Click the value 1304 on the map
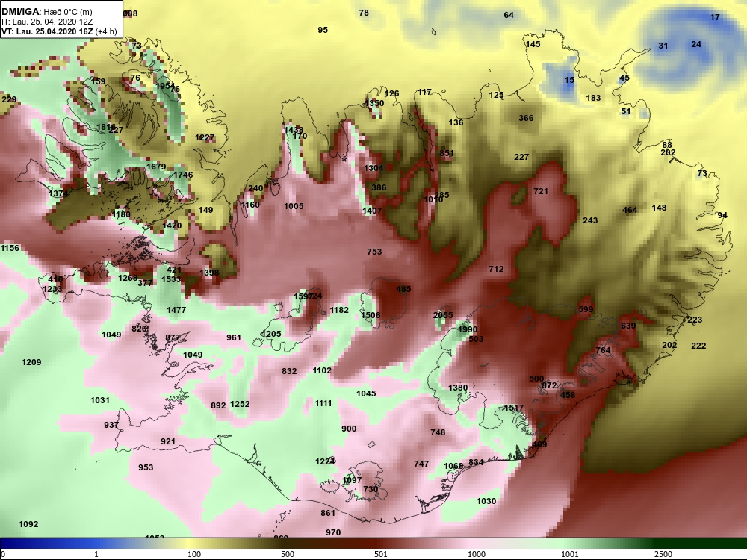 [x=373, y=168]
